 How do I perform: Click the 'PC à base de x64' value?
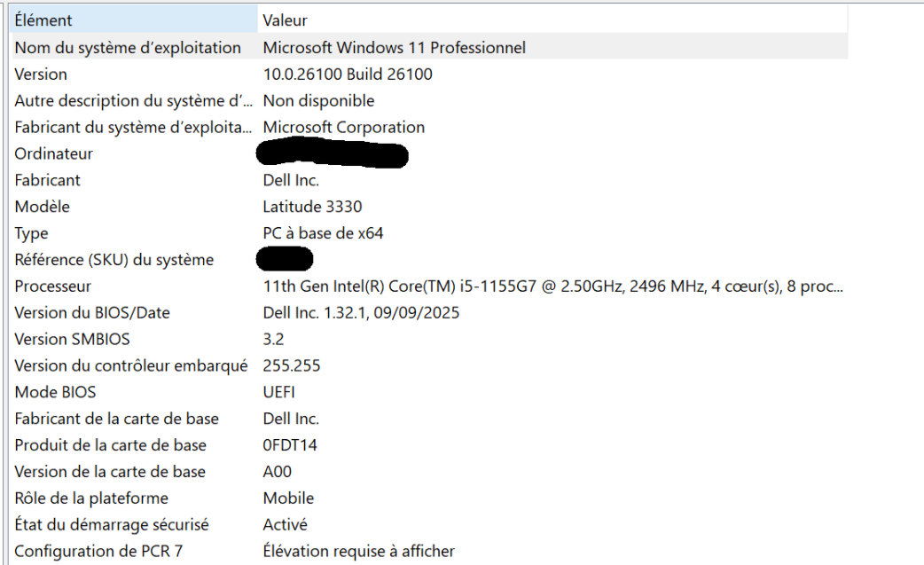(x=323, y=233)
